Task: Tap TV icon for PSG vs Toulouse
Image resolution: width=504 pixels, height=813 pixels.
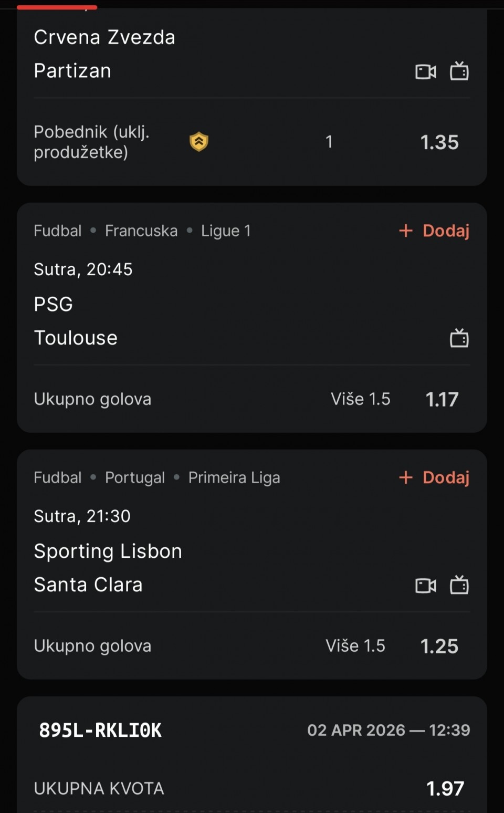Action: (459, 338)
